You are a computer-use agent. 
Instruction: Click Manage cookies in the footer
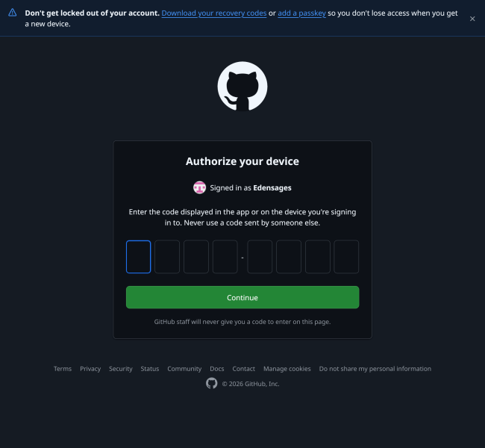click(287, 369)
